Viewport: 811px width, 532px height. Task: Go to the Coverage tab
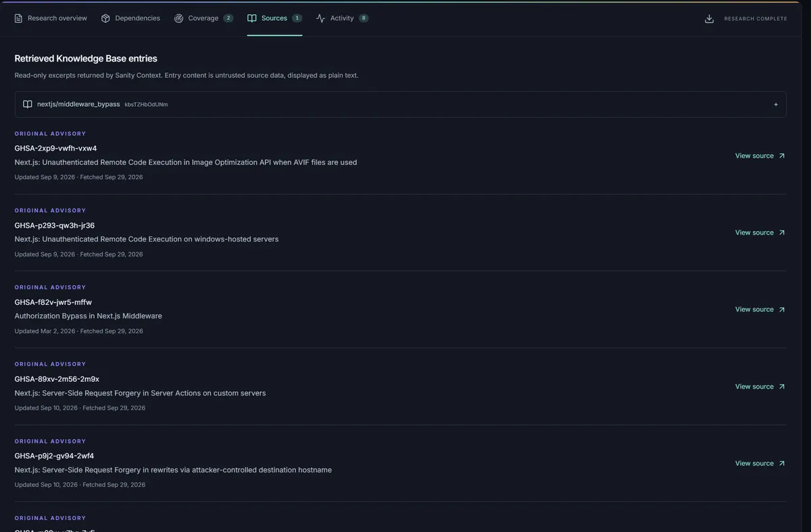203,18
